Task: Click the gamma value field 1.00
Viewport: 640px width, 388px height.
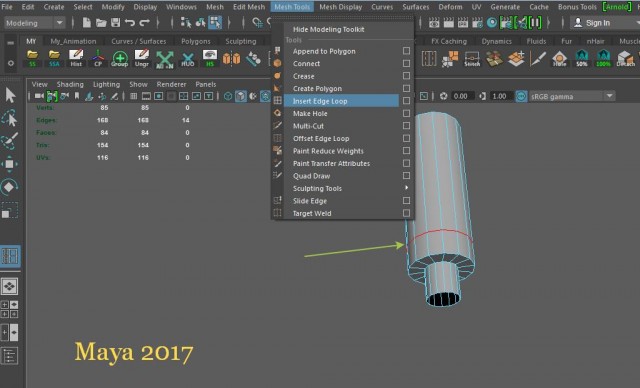Action: click(500, 96)
